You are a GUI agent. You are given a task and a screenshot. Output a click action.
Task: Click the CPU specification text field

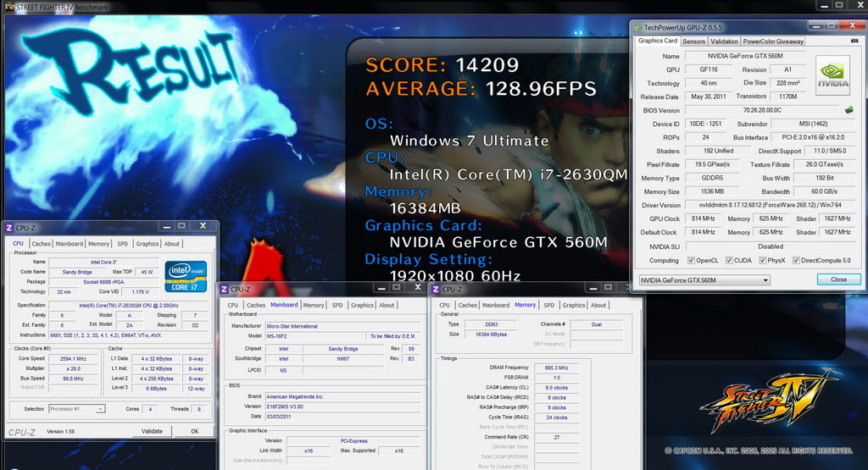click(x=129, y=305)
